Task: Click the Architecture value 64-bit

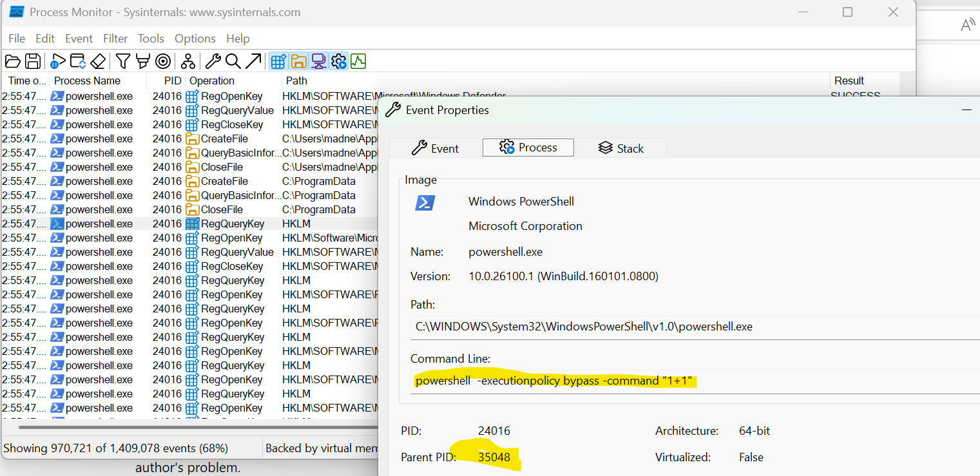Action: click(x=754, y=431)
